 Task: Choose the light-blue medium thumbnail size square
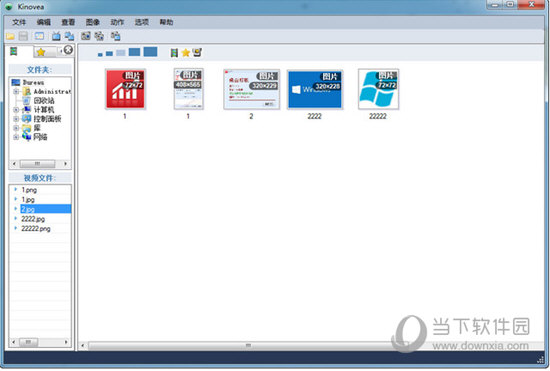[x=121, y=53]
